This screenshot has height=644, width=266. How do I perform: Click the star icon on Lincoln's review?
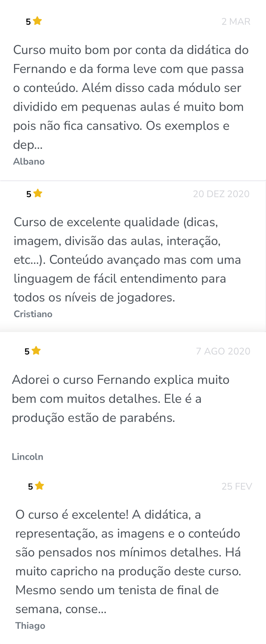(36, 351)
